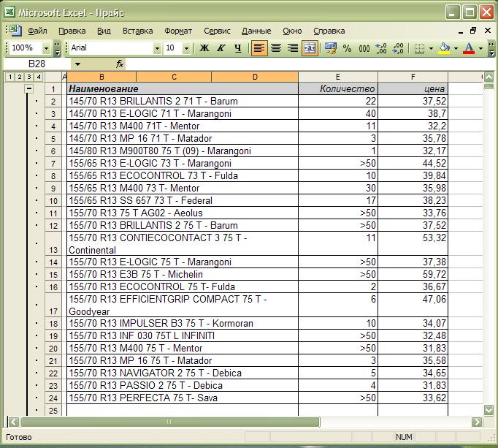
Task: Open the Вид menu
Action: 104,31
